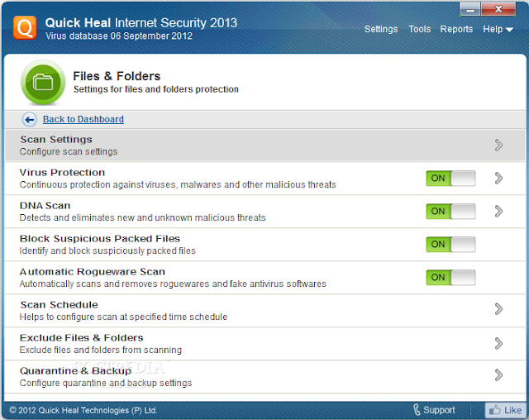This screenshot has height=420, width=529.
Task: Open the Help dropdown menu
Action: (498, 29)
